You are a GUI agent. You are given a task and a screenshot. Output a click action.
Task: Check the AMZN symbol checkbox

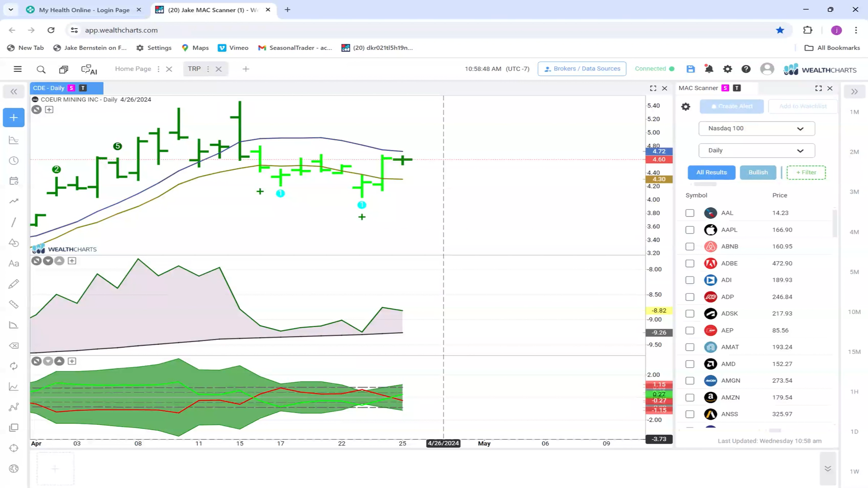690,398
